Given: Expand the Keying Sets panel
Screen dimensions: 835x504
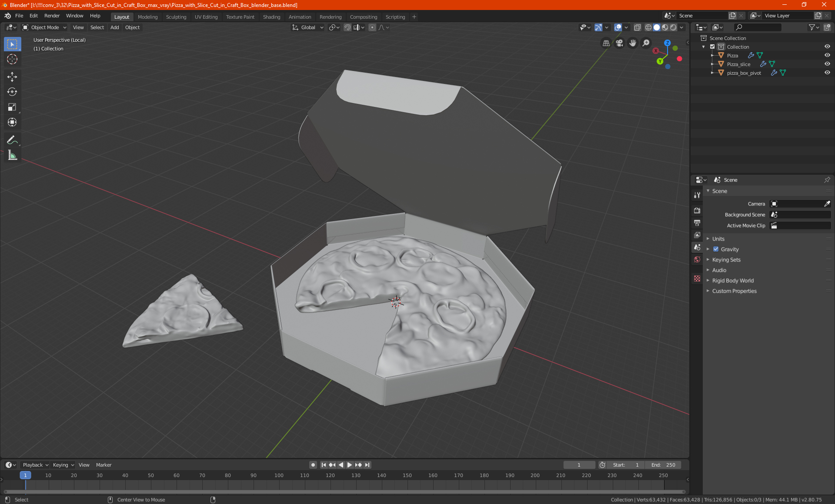Looking at the screenshot, I should point(726,259).
